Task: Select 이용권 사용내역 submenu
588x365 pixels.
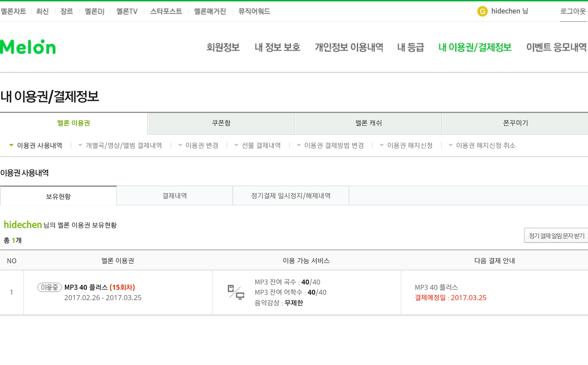Action: coord(39,146)
